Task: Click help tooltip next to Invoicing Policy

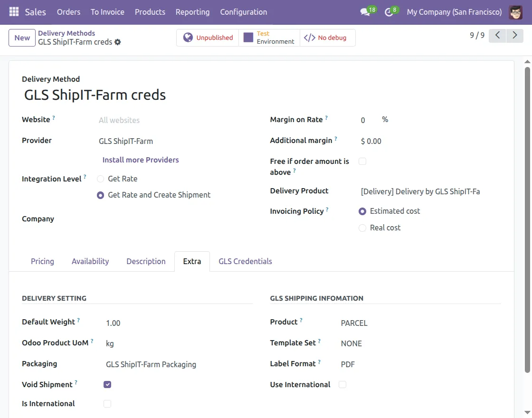Action: (327, 209)
